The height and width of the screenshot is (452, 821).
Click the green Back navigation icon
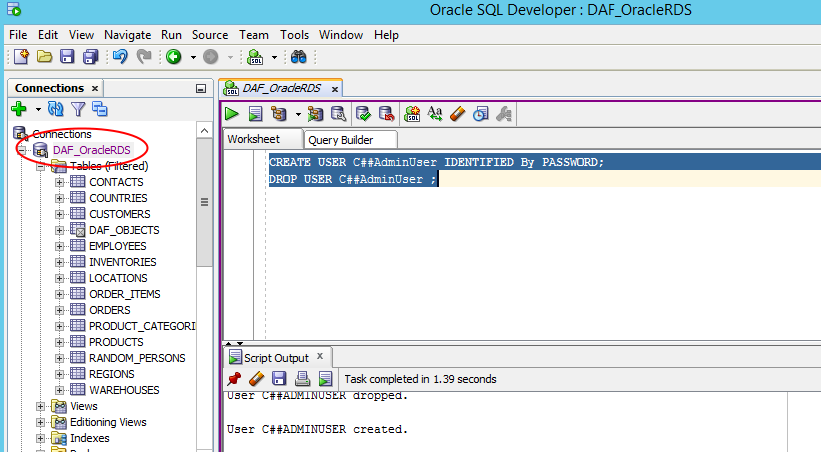pos(174,57)
